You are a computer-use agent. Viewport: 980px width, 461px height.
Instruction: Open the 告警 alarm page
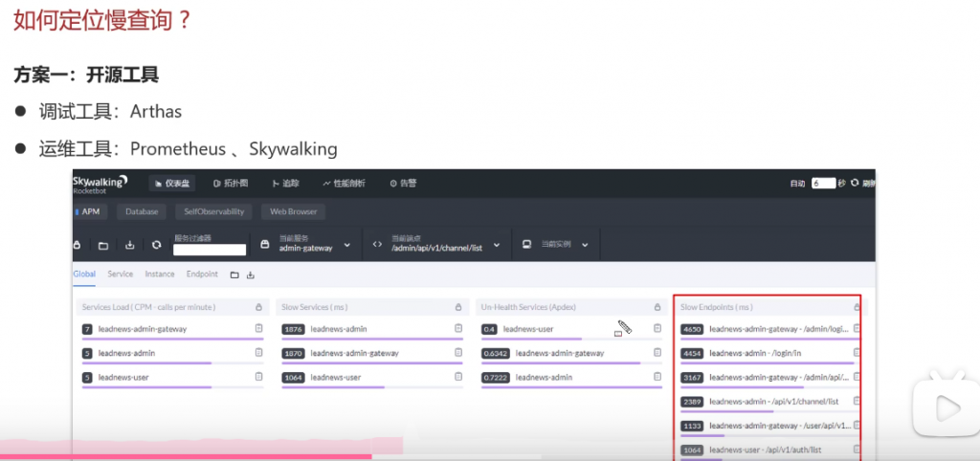click(402, 183)
